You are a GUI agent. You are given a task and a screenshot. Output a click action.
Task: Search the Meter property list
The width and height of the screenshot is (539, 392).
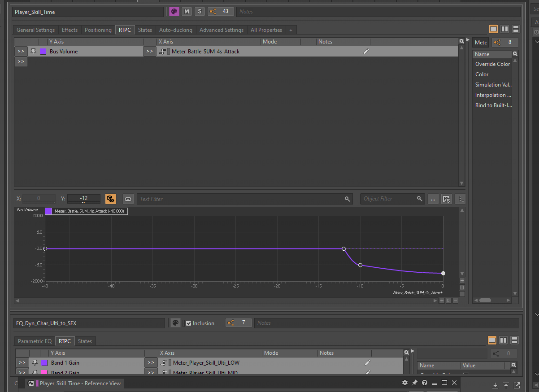point(515,54)
